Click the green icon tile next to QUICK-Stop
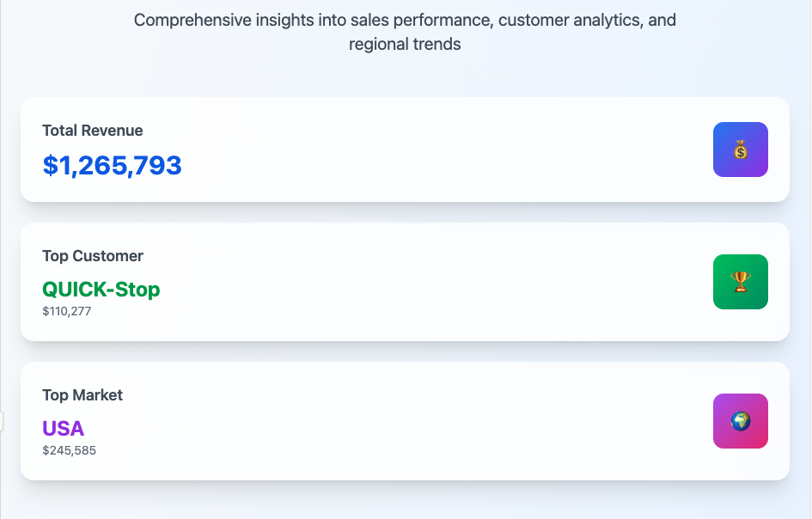Viewport: 812px width, 519px height. (740, 282)
